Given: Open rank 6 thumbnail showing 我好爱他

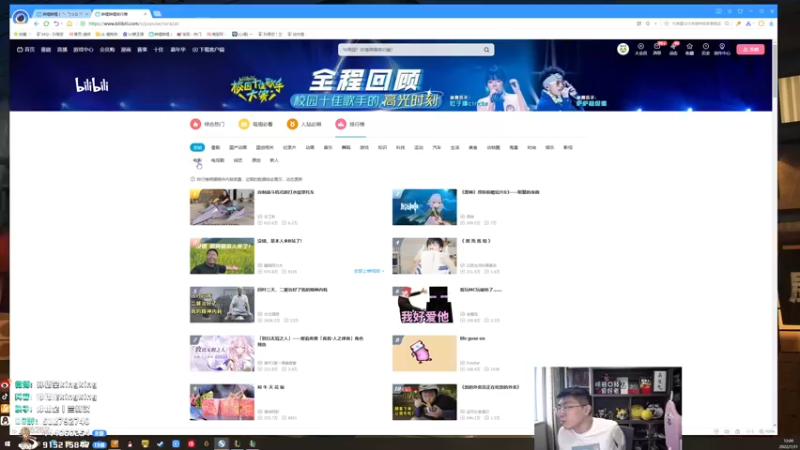Looking at the screenshot, I should (x=424, y=305).
